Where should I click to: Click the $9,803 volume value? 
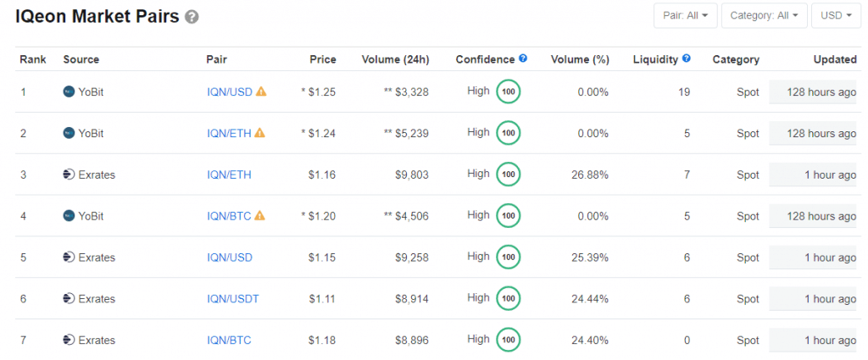412,174
